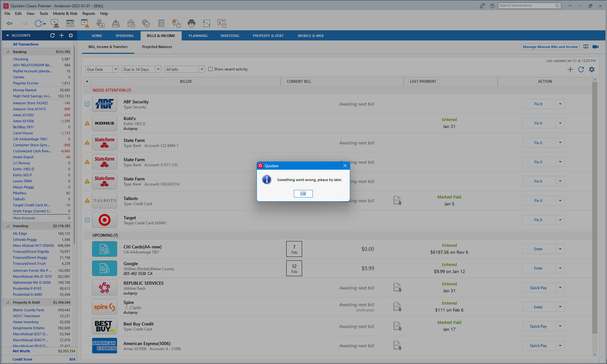Collapse the Banking accounts group
Screen dimensions: 607x364
pyautogui.click(x=8, y=52)
